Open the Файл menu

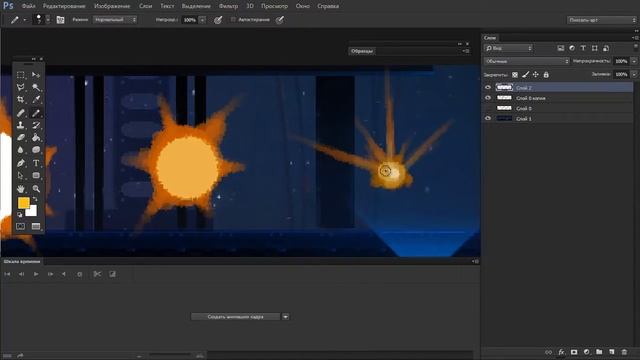click(x=28, y=6)
